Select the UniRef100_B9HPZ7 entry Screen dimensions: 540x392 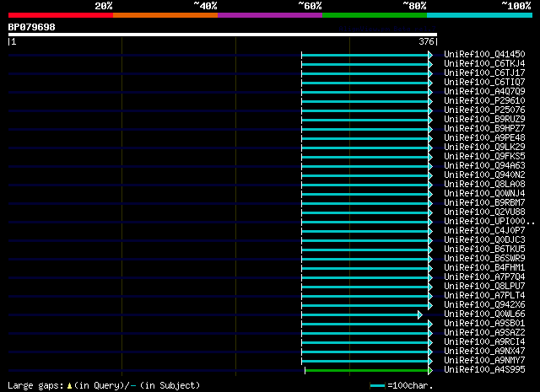(484, 129)
